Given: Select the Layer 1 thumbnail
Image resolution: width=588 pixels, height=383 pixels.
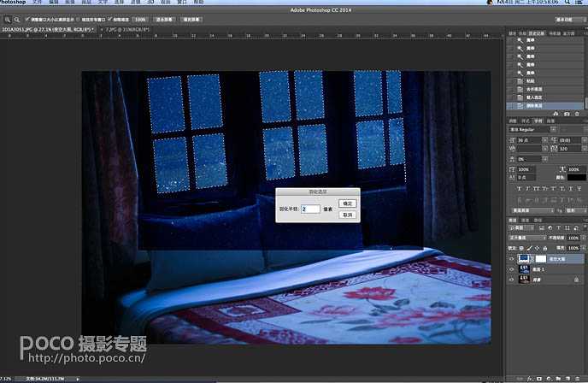Looking at the screenshot, I should pos(524,269).
